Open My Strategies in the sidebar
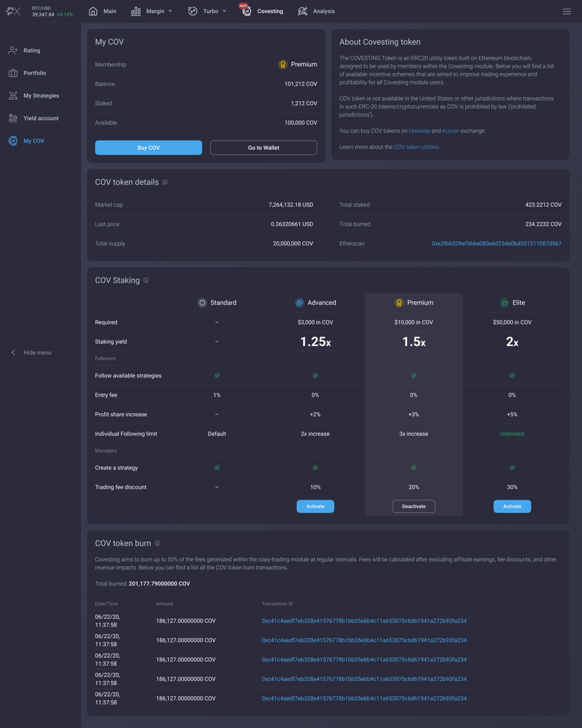The width and height of the screenshot is (582, 728). [41, 95]
